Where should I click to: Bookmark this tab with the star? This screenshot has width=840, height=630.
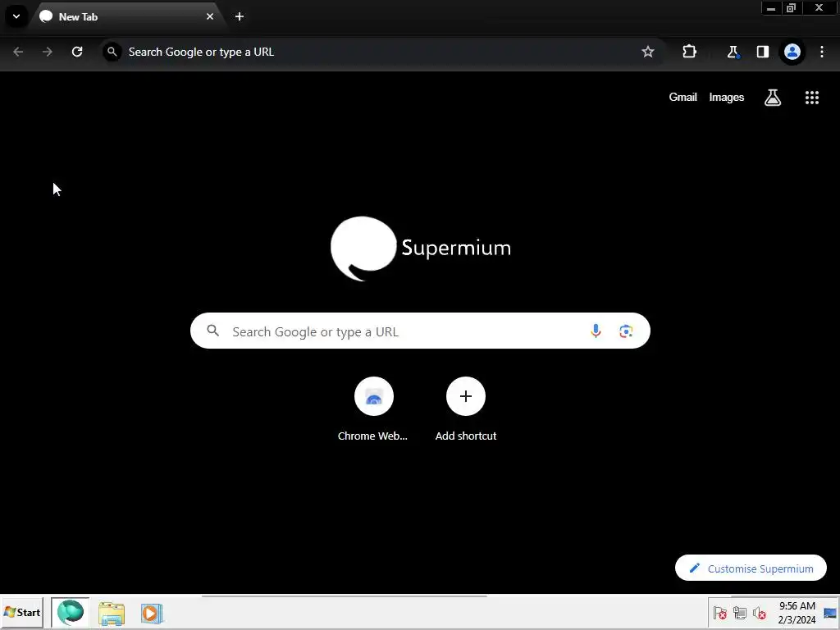pyautogui.click(x=648, y=52)
